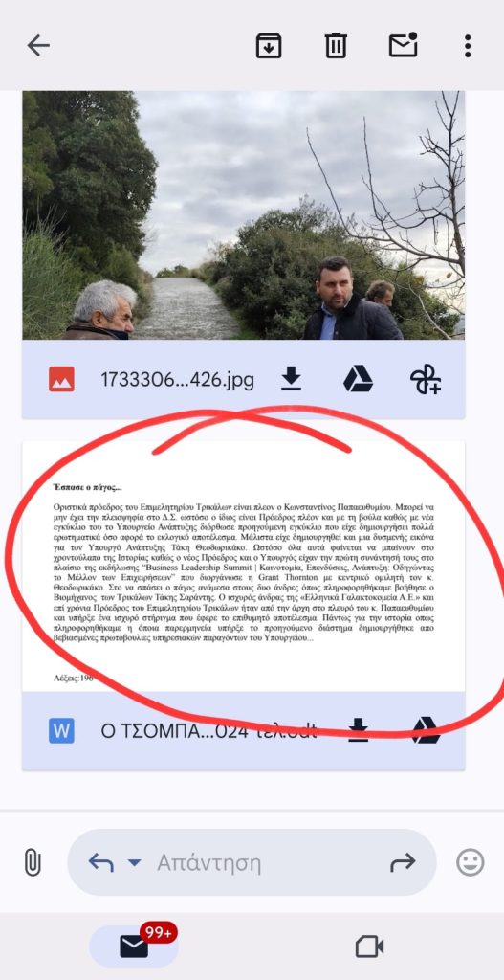
Task: Attach a file with the paperclip icon
Action: 33,863
